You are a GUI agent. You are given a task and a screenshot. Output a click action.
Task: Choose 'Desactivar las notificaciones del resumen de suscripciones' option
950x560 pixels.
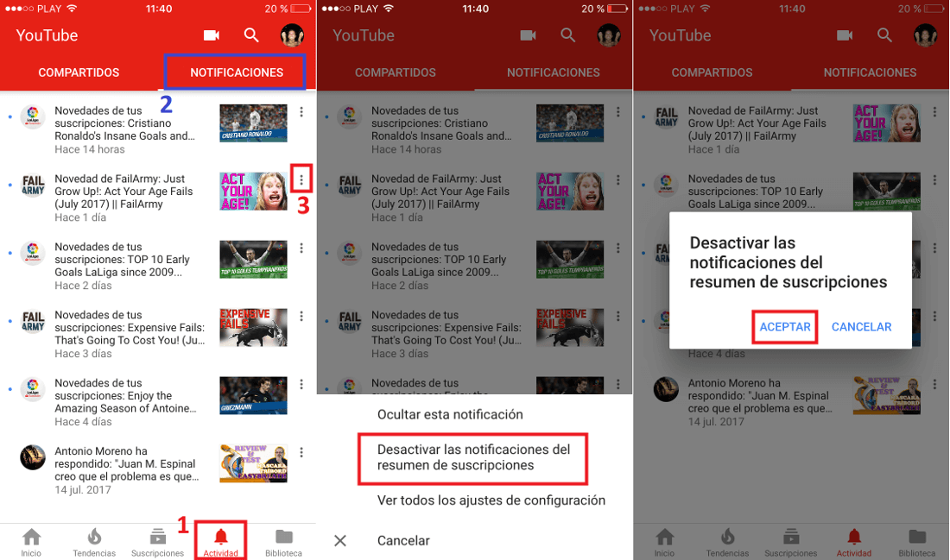point(474,457)
